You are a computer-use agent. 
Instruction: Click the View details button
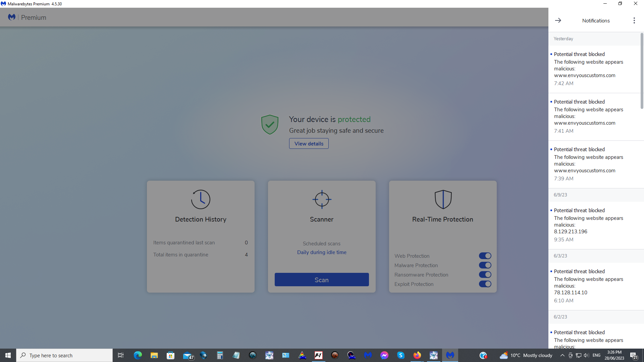309,143
